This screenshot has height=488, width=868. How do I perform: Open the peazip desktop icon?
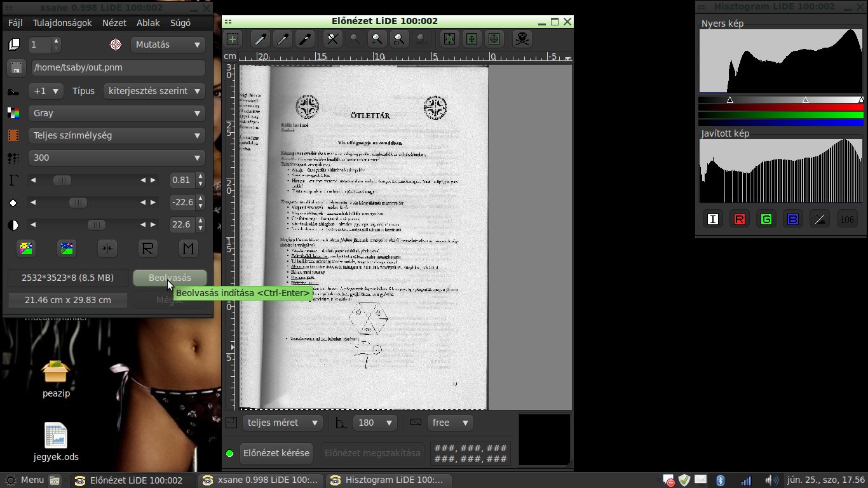56,379
